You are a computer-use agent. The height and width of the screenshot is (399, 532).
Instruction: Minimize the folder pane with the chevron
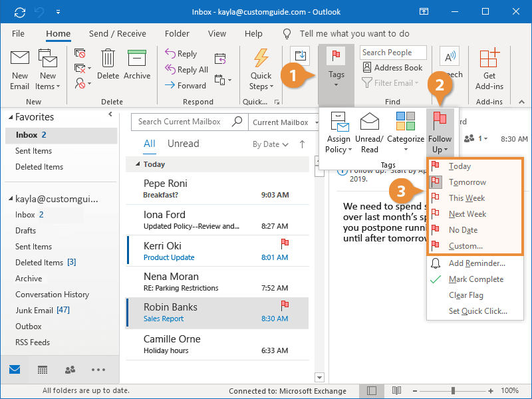coord(110,114)
